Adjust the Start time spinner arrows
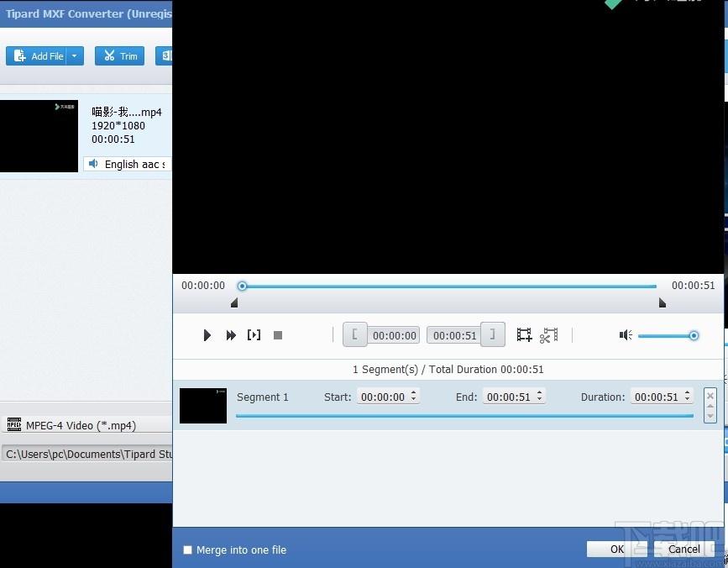 click(x=414, y=396)
